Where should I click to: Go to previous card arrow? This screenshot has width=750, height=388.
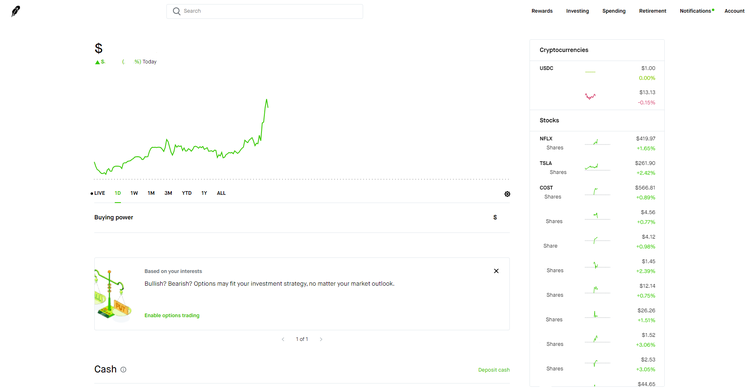coord(283,339)
